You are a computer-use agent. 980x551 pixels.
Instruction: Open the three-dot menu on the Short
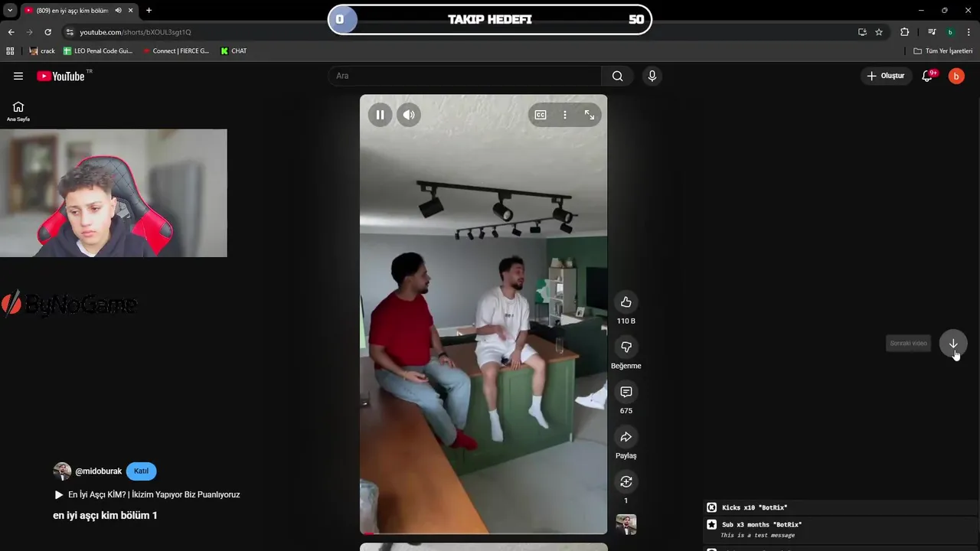(565, 115)
